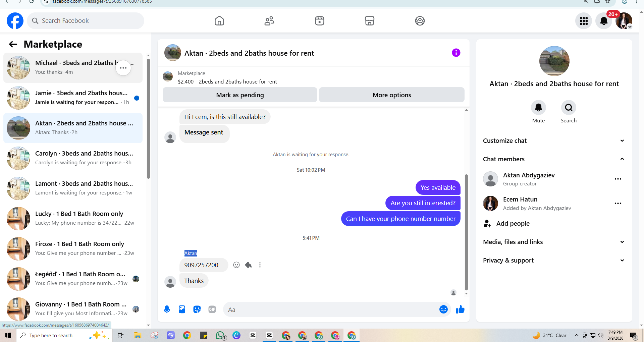Viewport: 644px width, 342px height.
Task: Record a voice clip with microphone
Action: tap(167, 309)
